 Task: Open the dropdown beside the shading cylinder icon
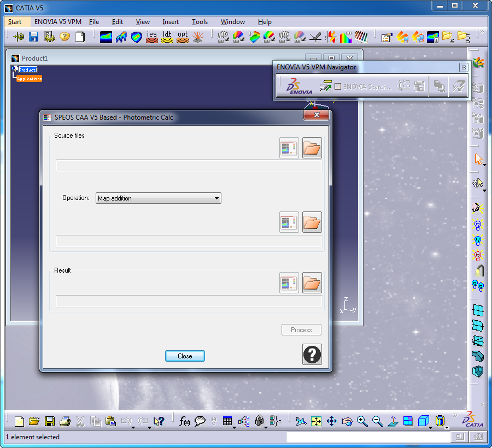click(447, 428)
